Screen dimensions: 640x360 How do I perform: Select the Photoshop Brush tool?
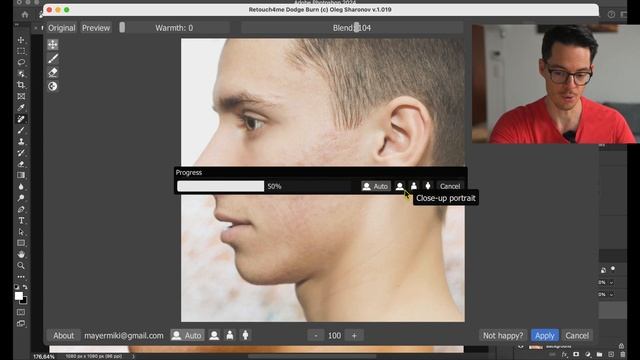pos(21,130)
